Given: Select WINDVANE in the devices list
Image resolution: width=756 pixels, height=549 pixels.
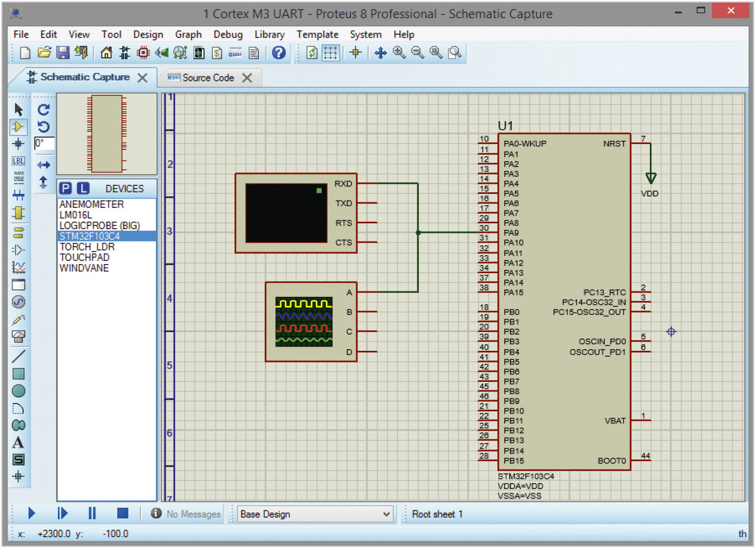Looking at the screenshot, I should coord(107,268).
